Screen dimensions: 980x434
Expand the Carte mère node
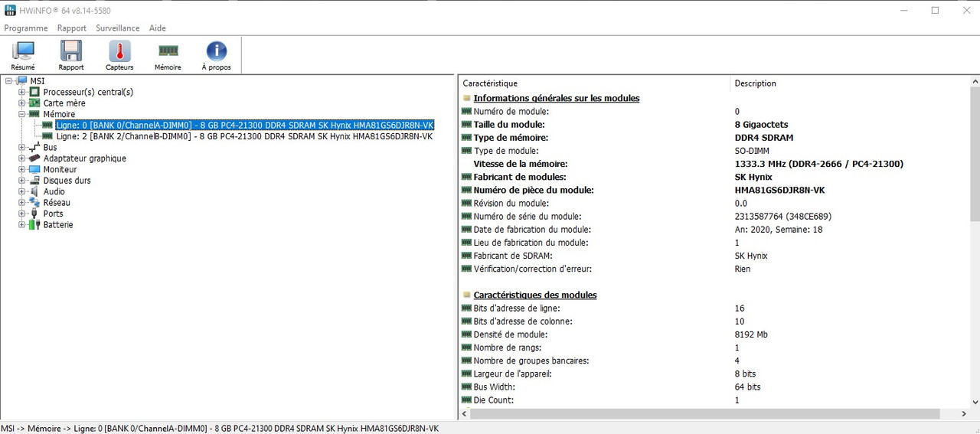click(x=22, y=103)
